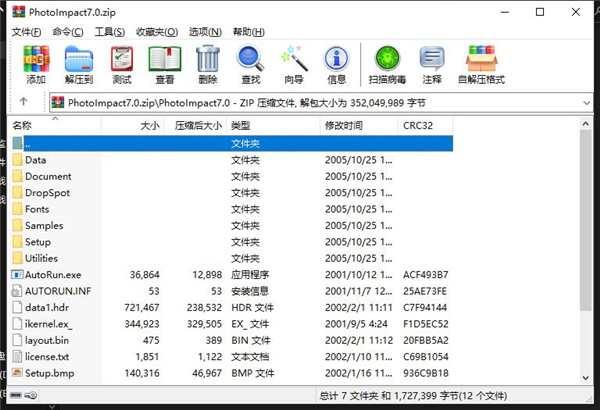Screen dimensions: 600x410
Task: Click CRC32 value ACF493B7
Action: pos(426,274)
